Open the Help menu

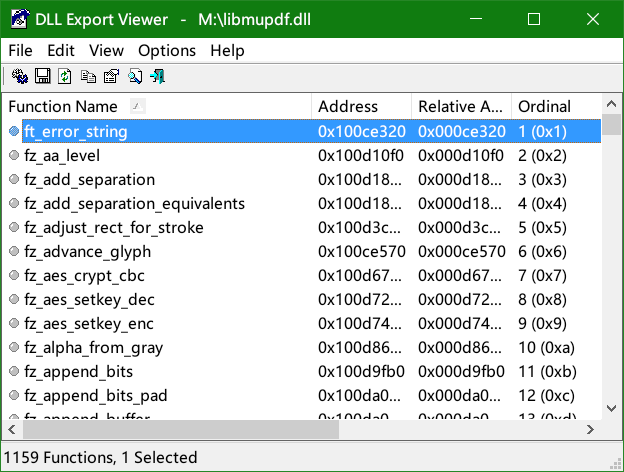[227, 51]
